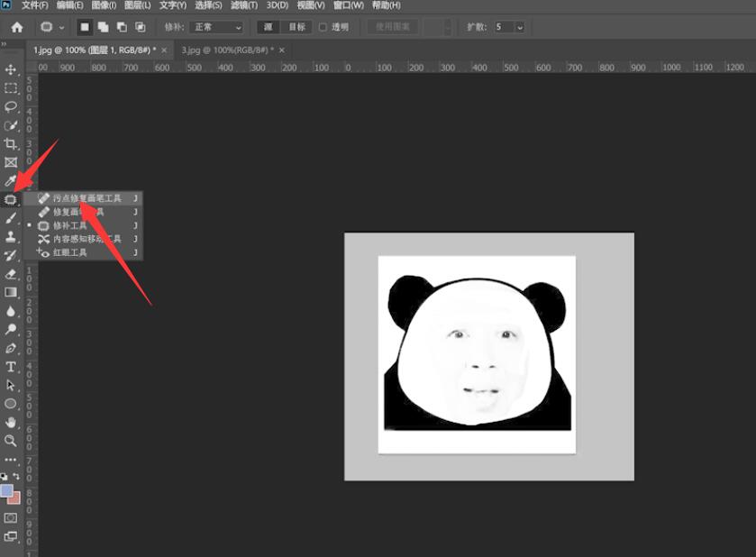
Task: Select the Frame tool
Action: (11, 162)
